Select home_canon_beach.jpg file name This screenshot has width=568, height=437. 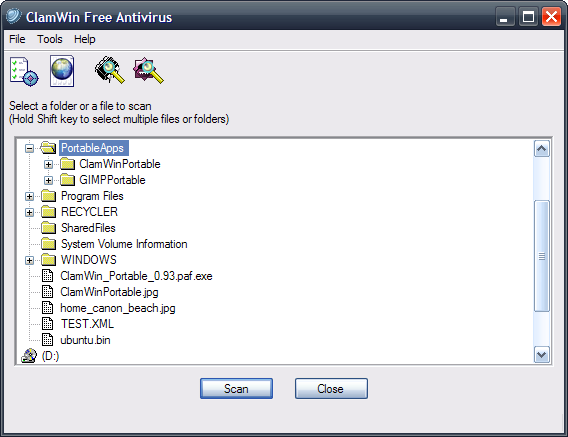click(118, 308)
